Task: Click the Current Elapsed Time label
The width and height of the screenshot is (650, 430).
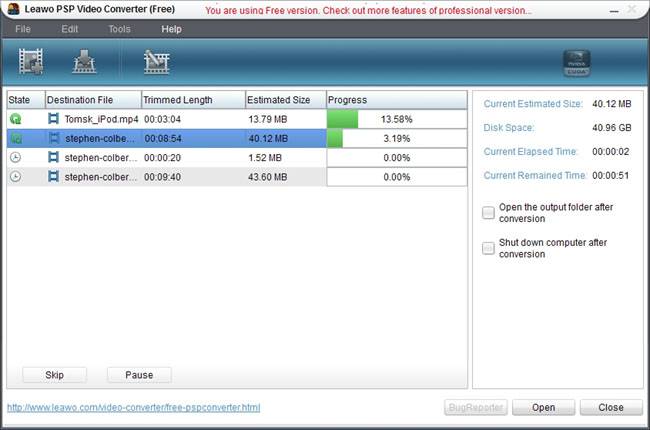Action: click(x=531, y=152)
